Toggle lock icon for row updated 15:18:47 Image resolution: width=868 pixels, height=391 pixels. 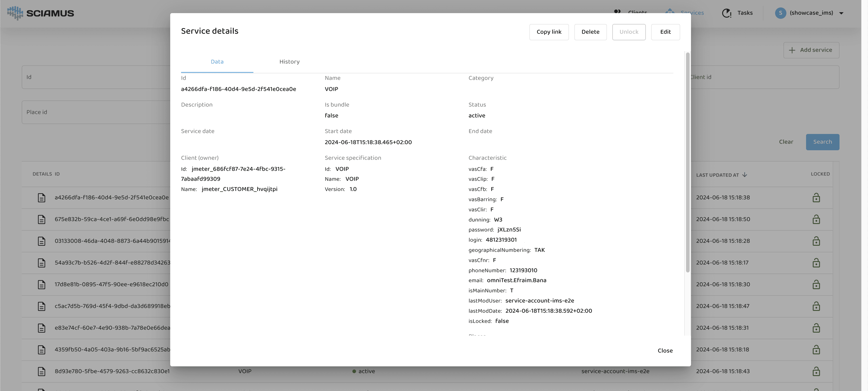coord(816,306)
